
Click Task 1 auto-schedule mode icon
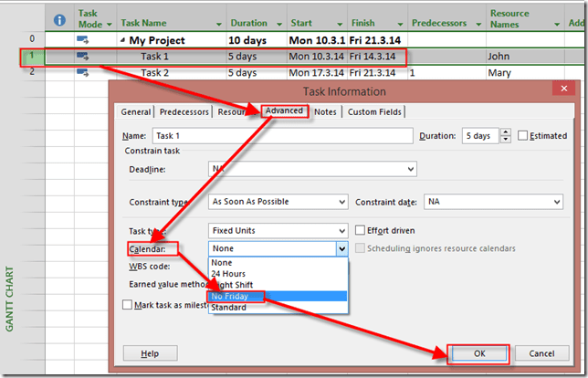click(x=83, y=57)
